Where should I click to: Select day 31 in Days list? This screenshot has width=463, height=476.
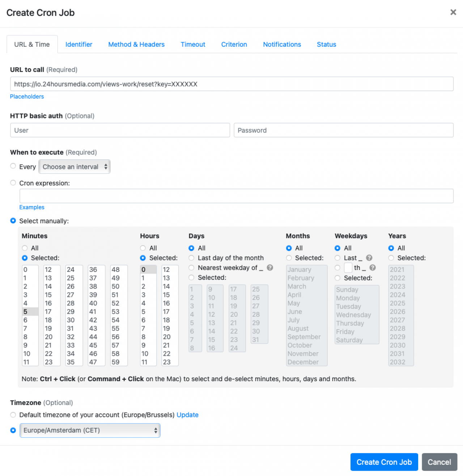259,340
